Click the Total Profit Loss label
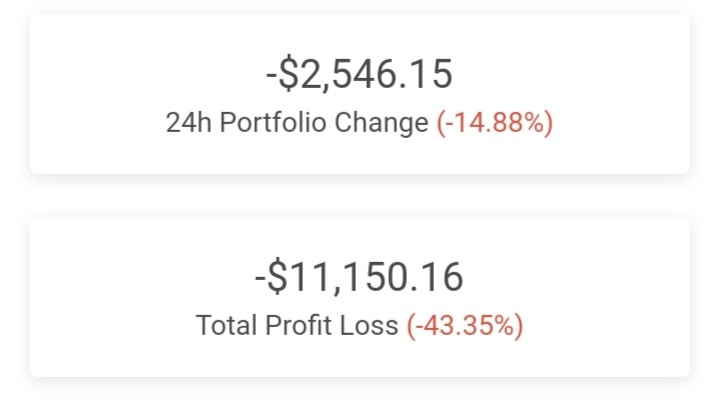Image resolution: width=719 pixels, height=402 pixels. coord(297,325)
